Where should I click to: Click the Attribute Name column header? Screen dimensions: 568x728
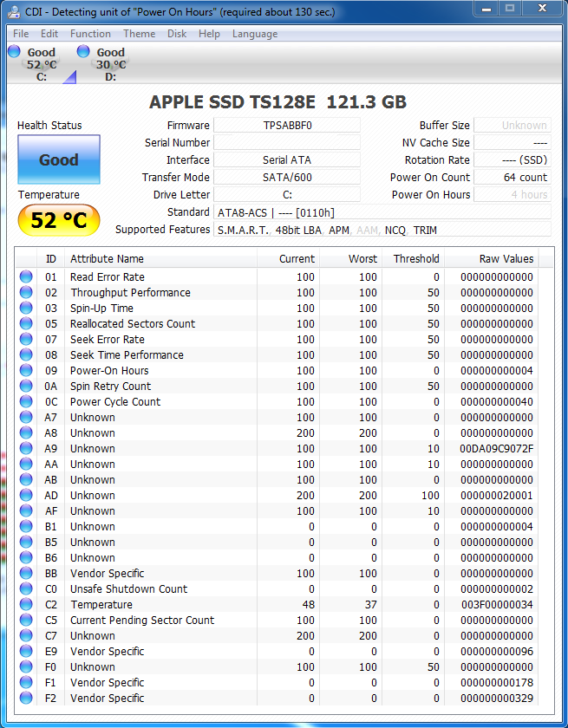pos(107,259)
